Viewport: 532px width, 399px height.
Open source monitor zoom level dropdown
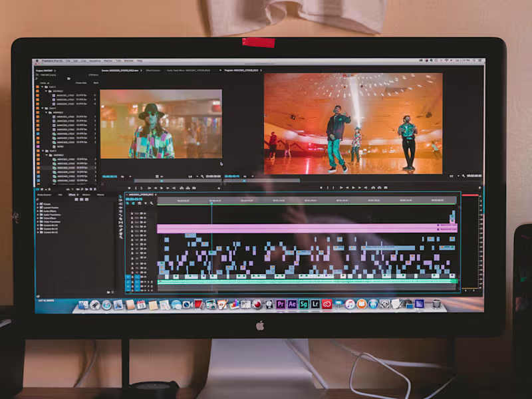point(126,176)
